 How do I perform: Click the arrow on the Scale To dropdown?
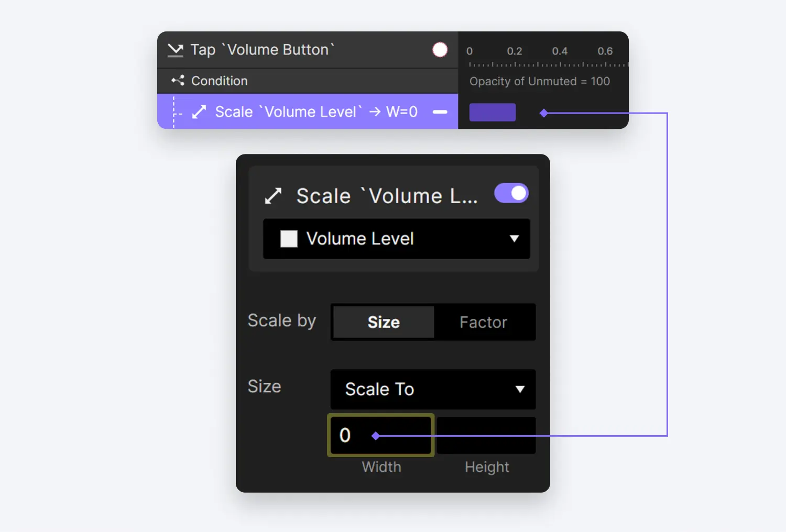pos(520,389)
